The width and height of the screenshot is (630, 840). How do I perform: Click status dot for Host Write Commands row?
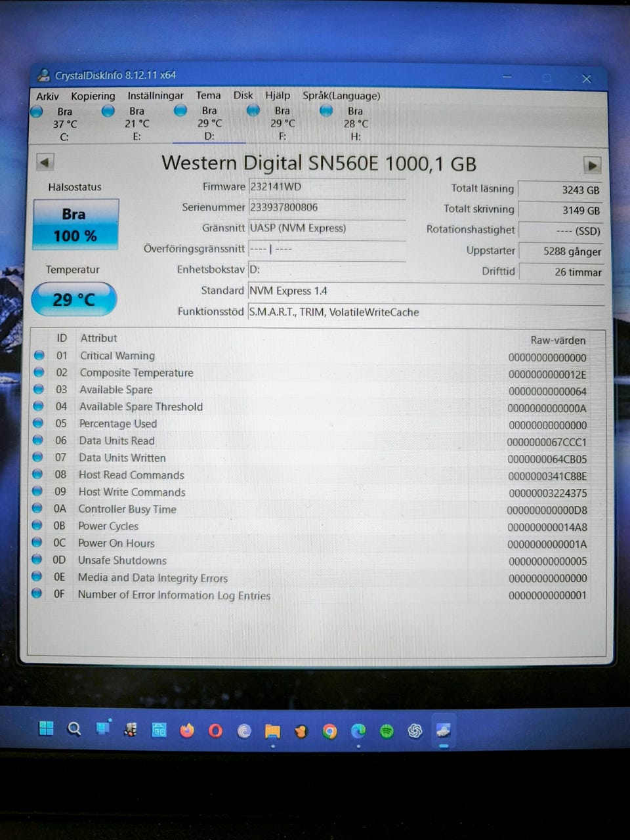coord(37,492)
